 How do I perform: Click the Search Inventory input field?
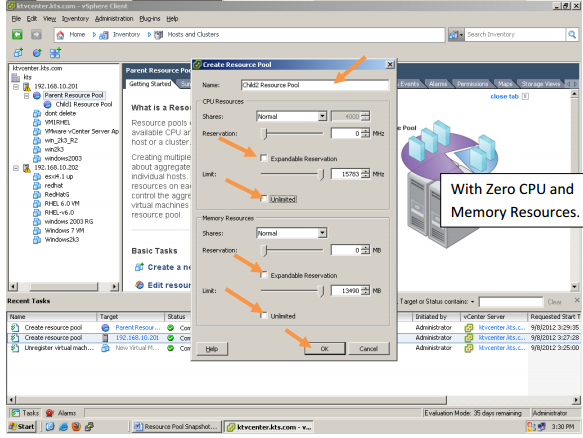click(515, 35)
